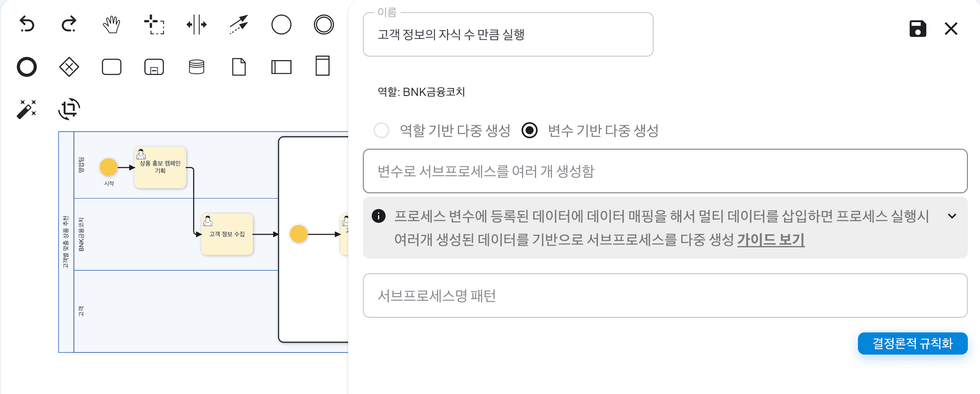
Task: Click the 서브프로세스명 패턴 input field
Action: point(665,296)
